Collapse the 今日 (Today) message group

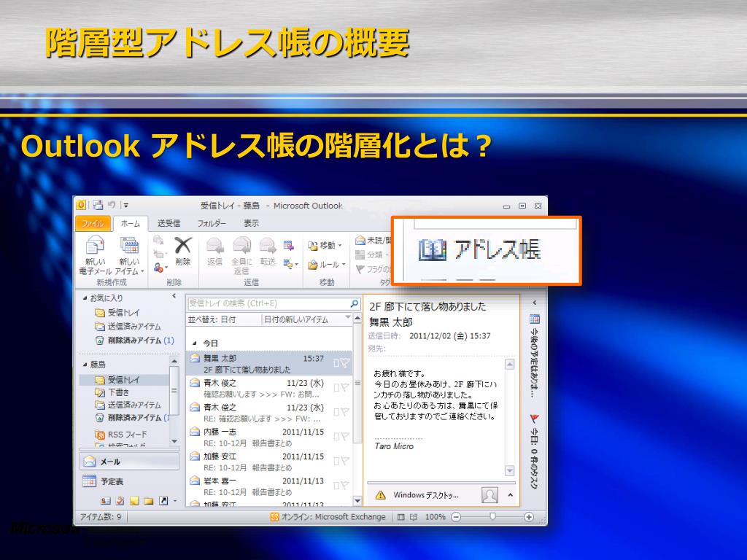(194, 343)
